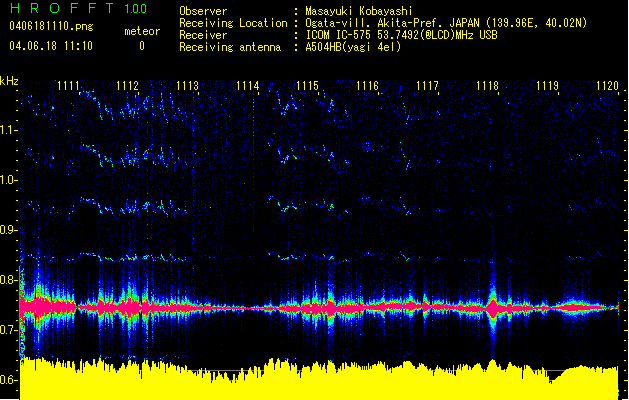Click the 1114 time marker
The width and height of the screenshot is (629, 400).
pos(248,85)
